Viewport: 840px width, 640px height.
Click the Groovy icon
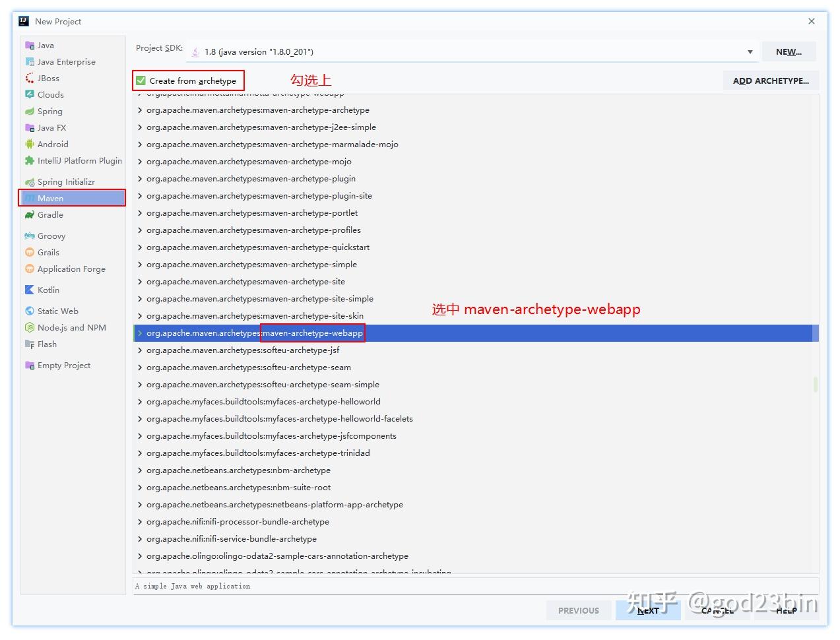point(30,236)
